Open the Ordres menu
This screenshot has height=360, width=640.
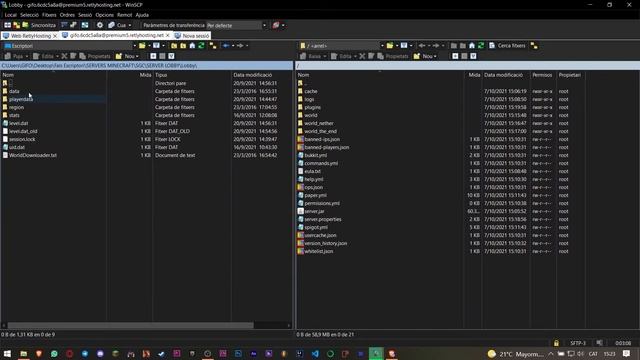coord(67,15)
